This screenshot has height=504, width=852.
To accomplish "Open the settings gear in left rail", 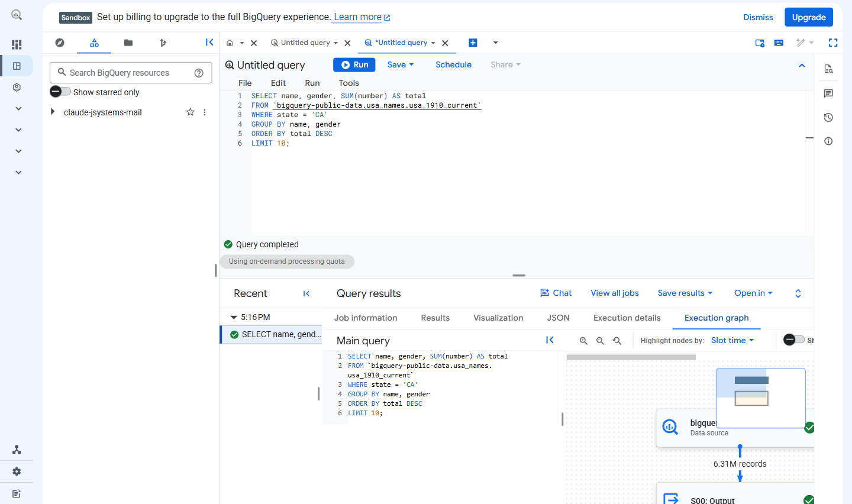I will pos(17,471).
